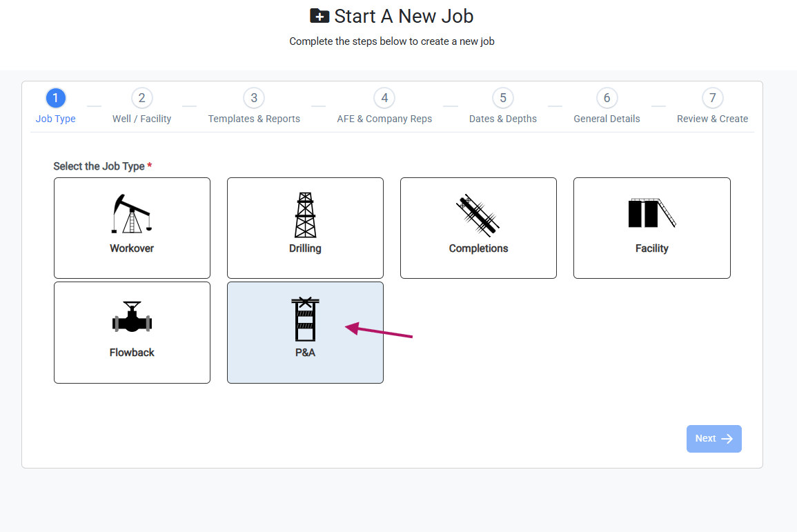Jump to step 2 circle

[142, 98]
